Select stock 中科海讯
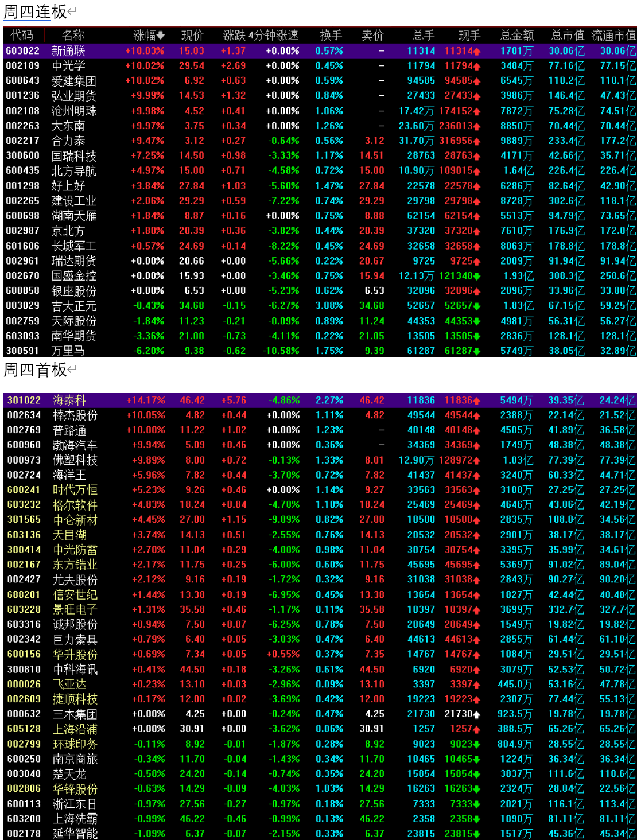This screenshot has height=840, width=637. 75,670
